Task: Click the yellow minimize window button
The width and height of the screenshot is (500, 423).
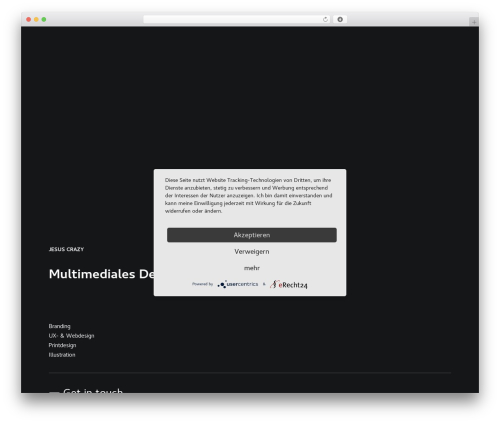Action: click(36, 19)
